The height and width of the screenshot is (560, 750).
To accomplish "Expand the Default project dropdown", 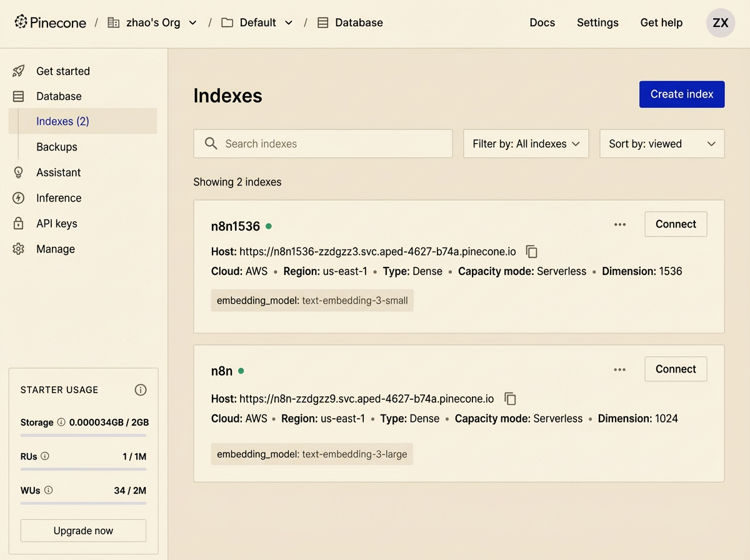I will click(x=288, y=22).
